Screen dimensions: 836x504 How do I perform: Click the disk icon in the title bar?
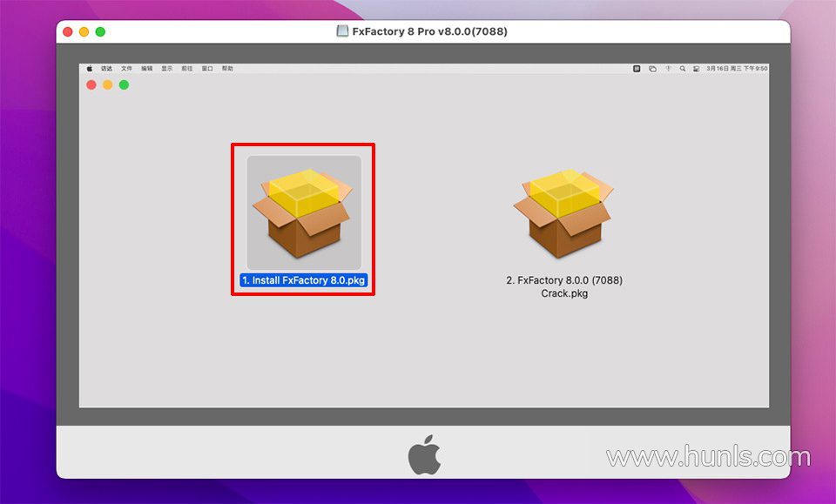tap(342, 30)
